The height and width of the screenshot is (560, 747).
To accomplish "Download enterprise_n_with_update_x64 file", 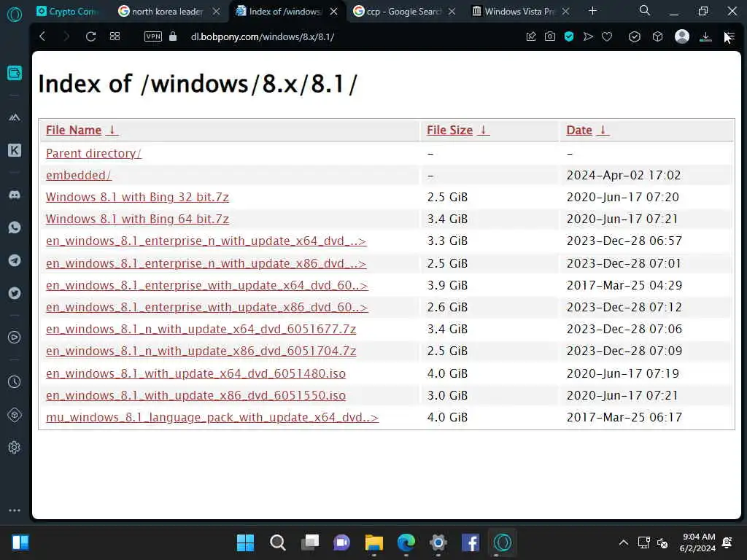I will click(x=206, y=241).
